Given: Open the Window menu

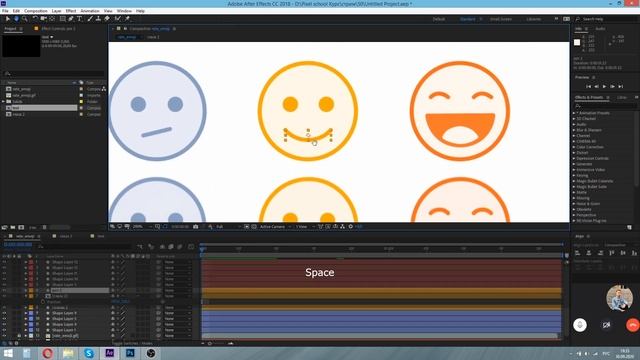Looking at the screenshot, I should pos(124,11).
